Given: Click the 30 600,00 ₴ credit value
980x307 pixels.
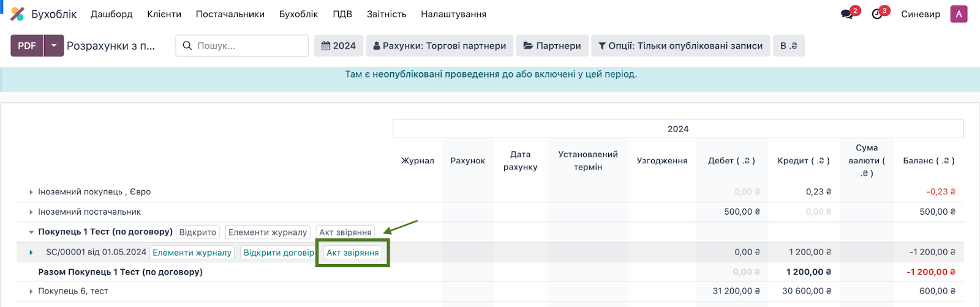Looking at the screenshot, I should (807, 292).
